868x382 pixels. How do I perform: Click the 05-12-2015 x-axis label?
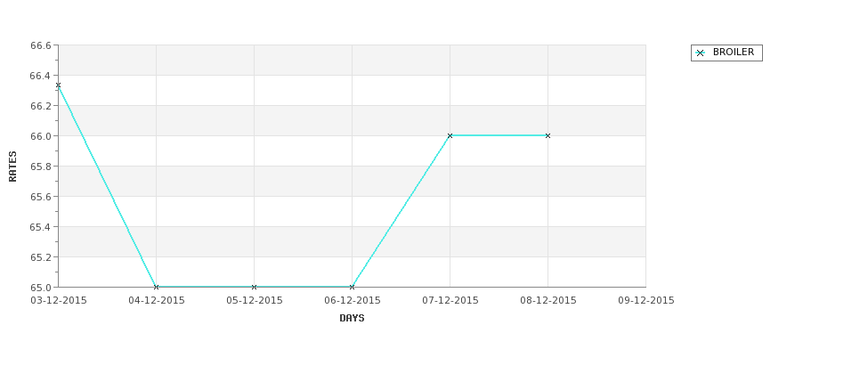pyautogui.click(x=255, y=301)
